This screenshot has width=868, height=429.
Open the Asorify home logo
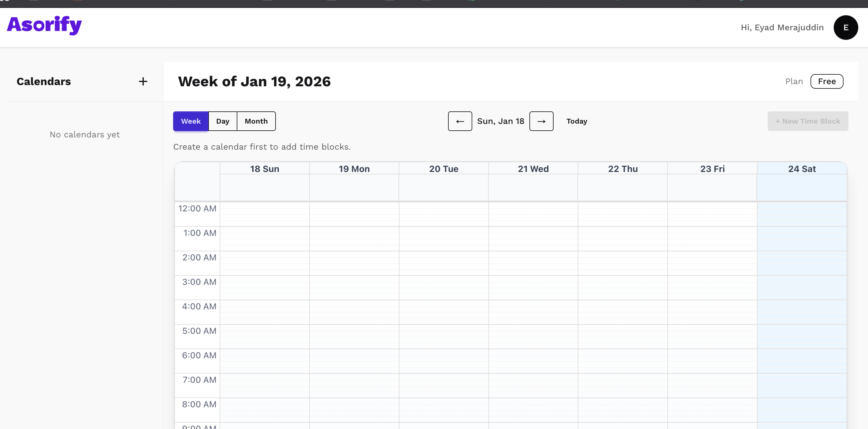point(44,25)
